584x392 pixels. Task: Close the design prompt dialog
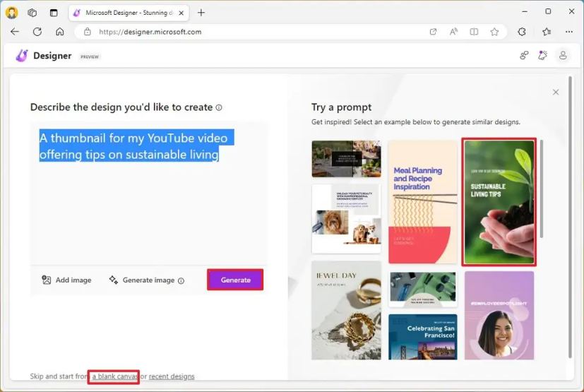click(556, 92)
